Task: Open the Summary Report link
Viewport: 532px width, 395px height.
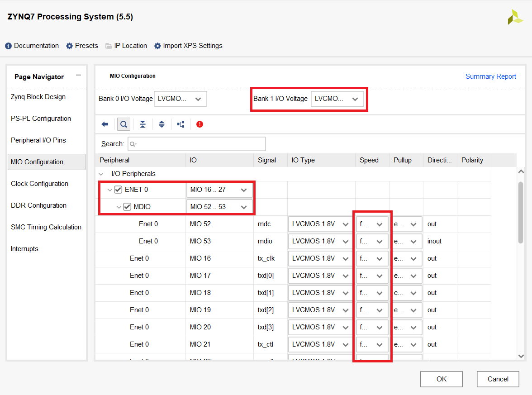Action: click(491, 76)
